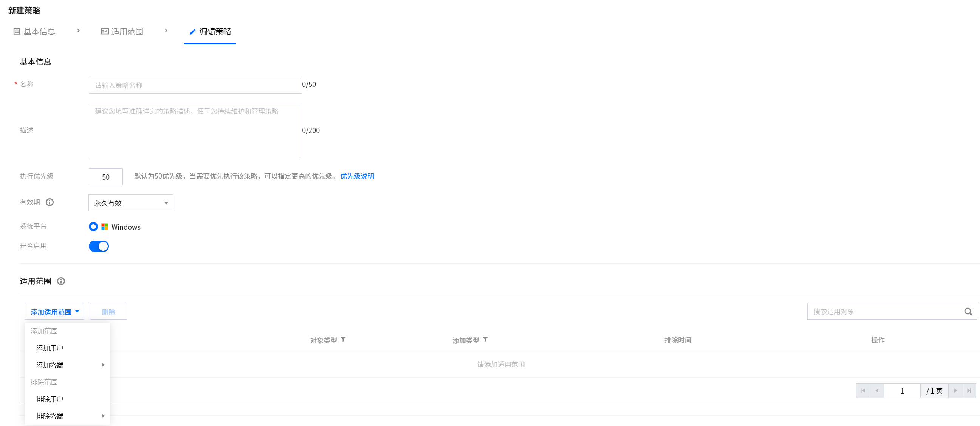
Task: Open the 优先级说明 link
Action: point(357,176)
